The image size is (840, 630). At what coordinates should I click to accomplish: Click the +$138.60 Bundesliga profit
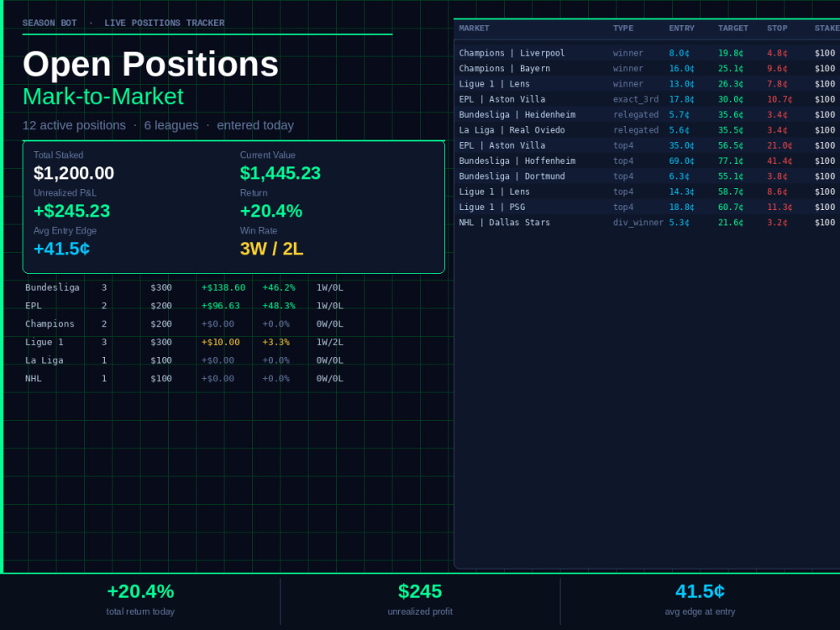click(223, 287)
